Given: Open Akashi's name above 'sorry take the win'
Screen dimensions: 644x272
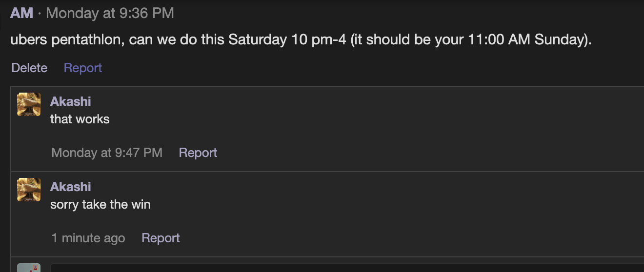Looking at the screenshot, I should coord(71,187).
